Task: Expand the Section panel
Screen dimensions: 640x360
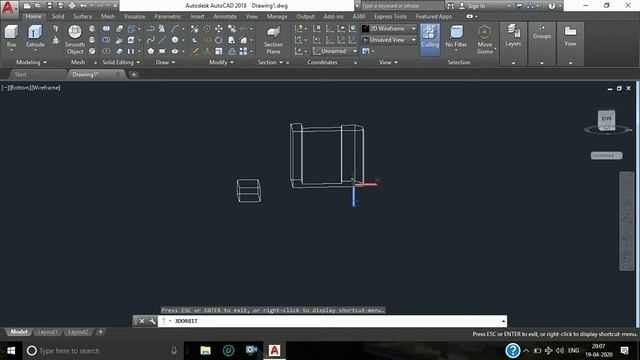Action: [270, 62]
